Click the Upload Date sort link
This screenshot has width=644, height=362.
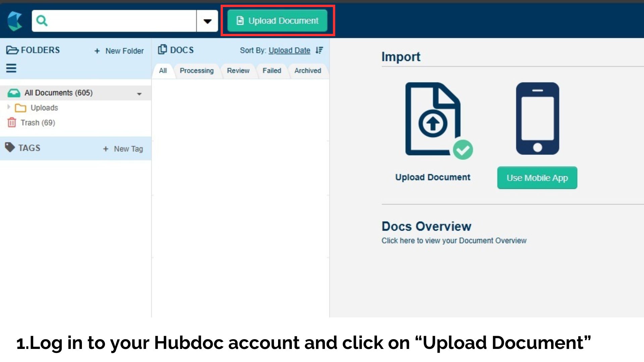(289, 51)
